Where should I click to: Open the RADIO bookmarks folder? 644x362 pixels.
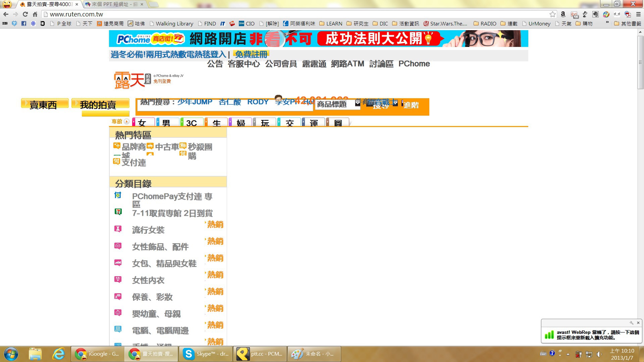coord(485,23)
